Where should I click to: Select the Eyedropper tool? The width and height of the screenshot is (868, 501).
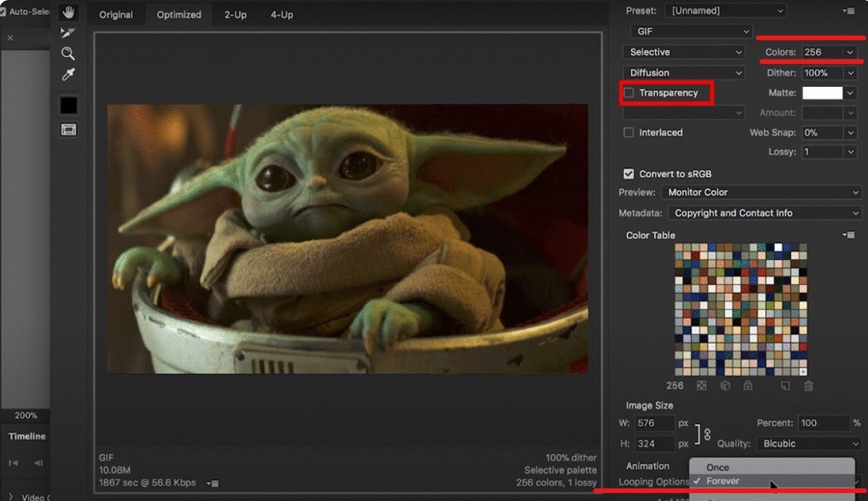(69, 74)
